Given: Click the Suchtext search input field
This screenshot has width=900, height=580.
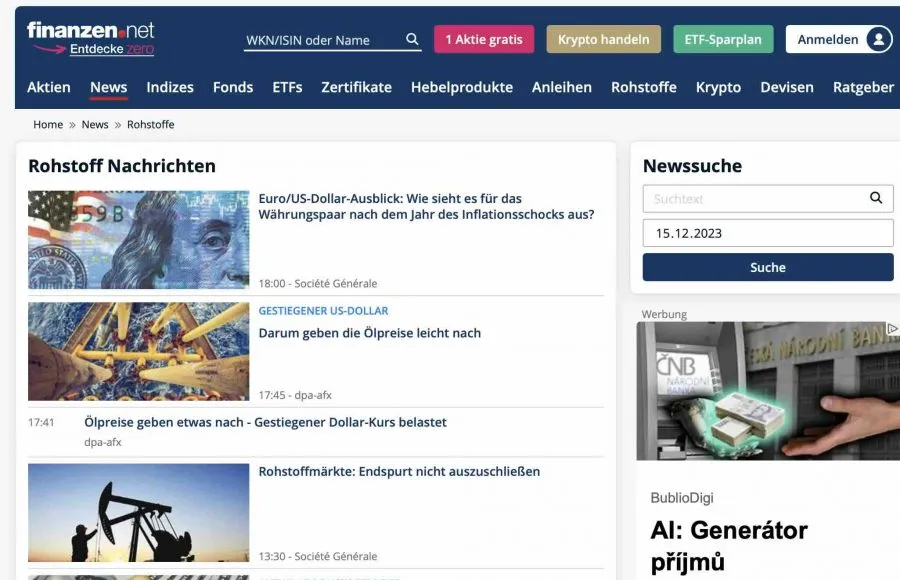Looking at the screenshot, I should pos(750,198).
